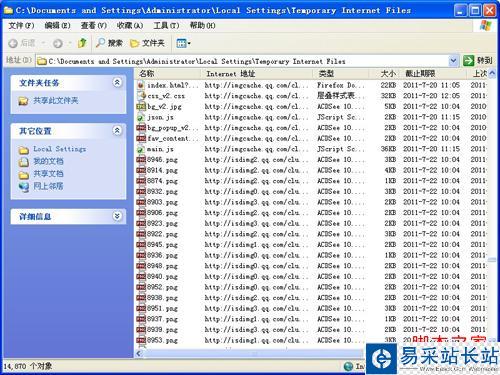Screen dimensions: 500x375
Task: Click the vertical scrollbar up arrow
Action: tap(492, 73)
